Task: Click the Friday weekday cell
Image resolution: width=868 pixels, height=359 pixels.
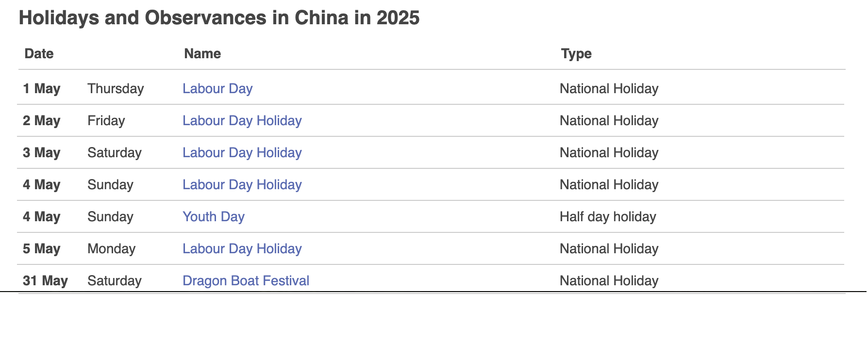Action: [x=106, y=120]
